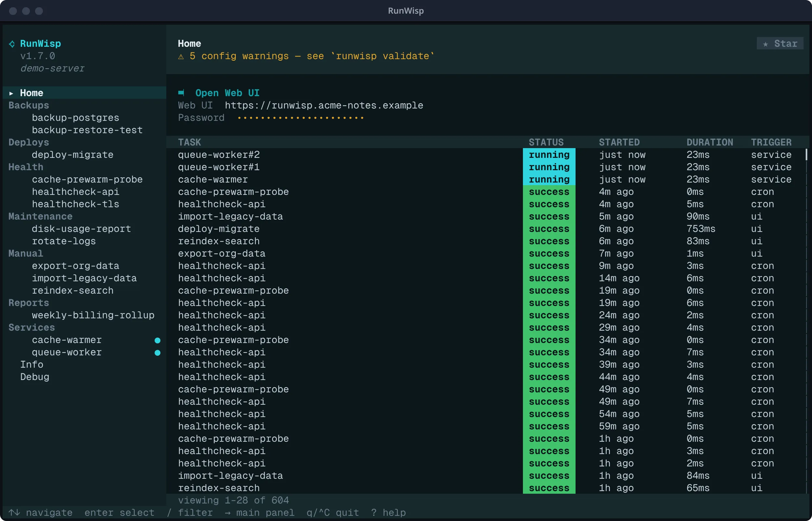The height and width of the screenshot is (521, 812).
Task: Click the reindex-search run with 65ms duration
Action: point(486,488)
